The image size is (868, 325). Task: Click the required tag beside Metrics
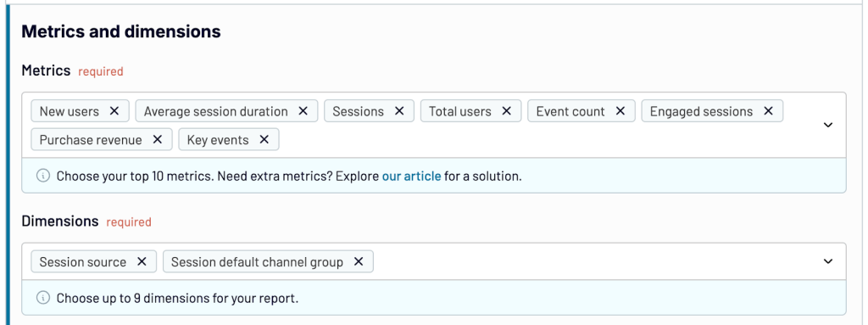[101, 71]
